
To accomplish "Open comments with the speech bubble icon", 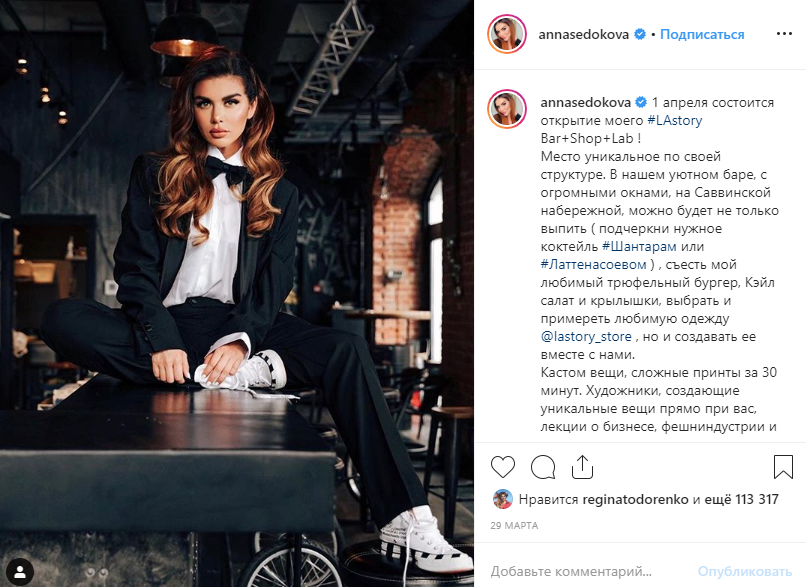I will pyautogui.click(x=543, y=467).
